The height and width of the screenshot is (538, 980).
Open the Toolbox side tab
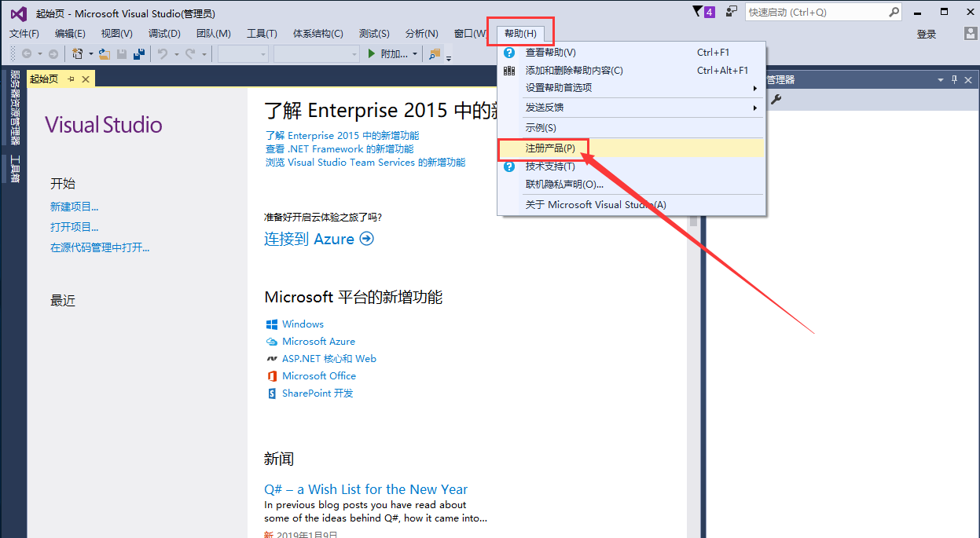click(14, 168)
